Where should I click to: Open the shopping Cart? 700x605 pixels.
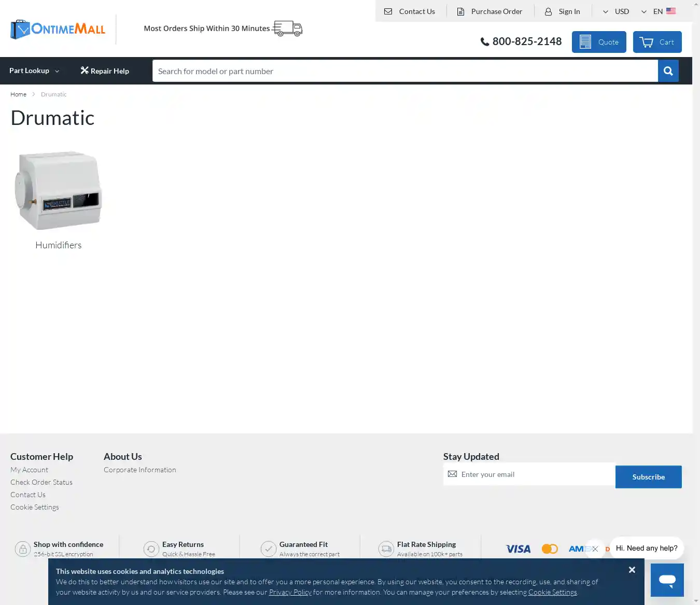point(657,42)
